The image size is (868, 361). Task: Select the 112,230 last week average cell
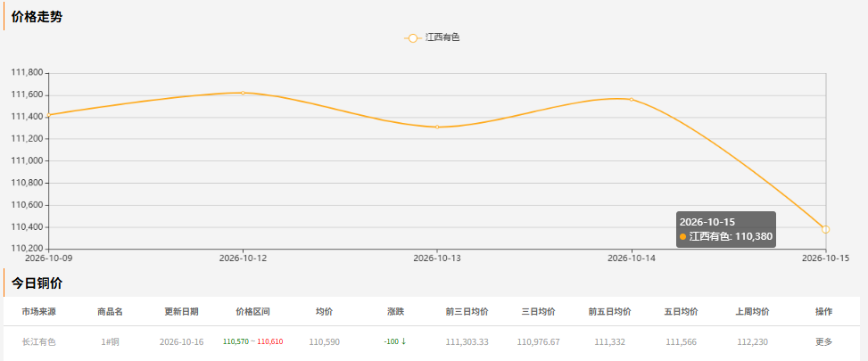click(x=753, y=342)
